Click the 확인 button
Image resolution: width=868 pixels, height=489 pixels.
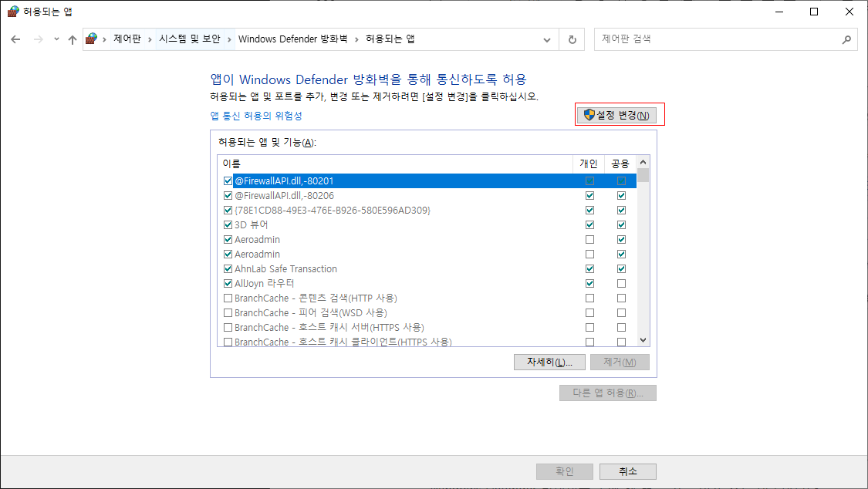[x=565, y=471]
